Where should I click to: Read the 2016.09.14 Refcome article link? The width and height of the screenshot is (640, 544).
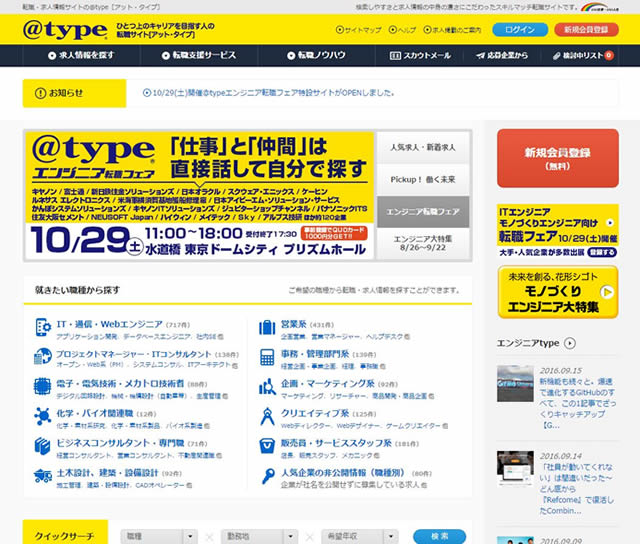coord(576,489)
